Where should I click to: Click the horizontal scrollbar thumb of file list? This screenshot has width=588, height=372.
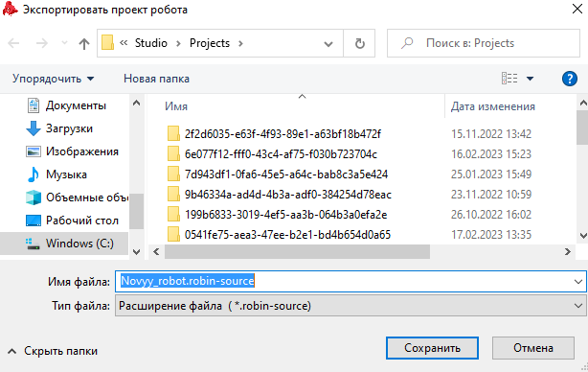pos(297,252)
